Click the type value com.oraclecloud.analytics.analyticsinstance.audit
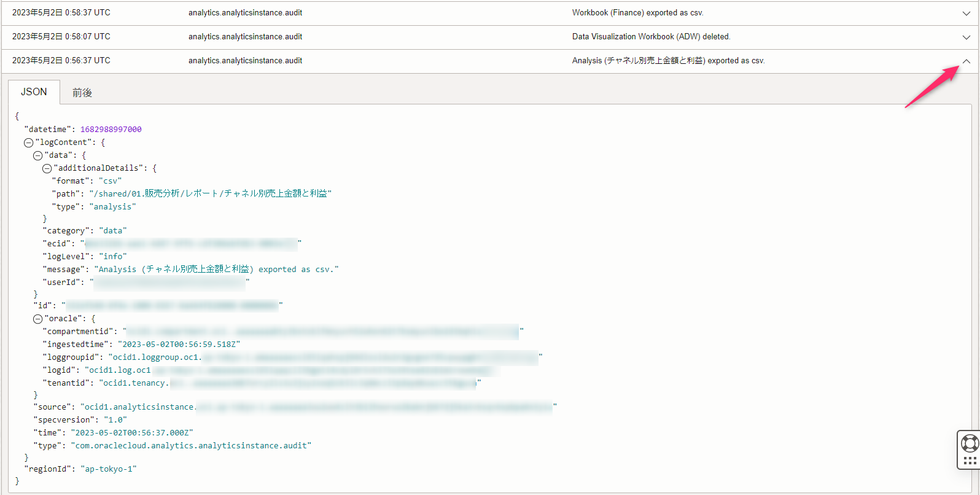 (191, 446)
